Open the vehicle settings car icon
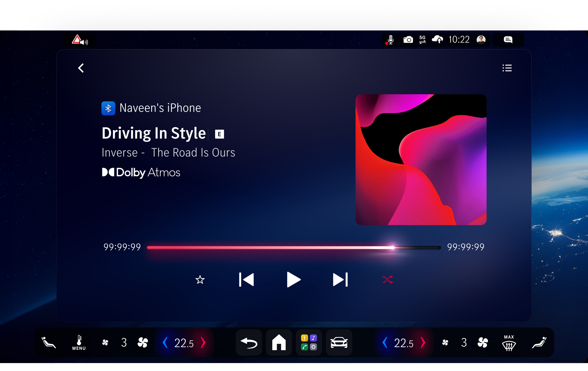Viewport: 588px width, 371px height. pos(339,343)
